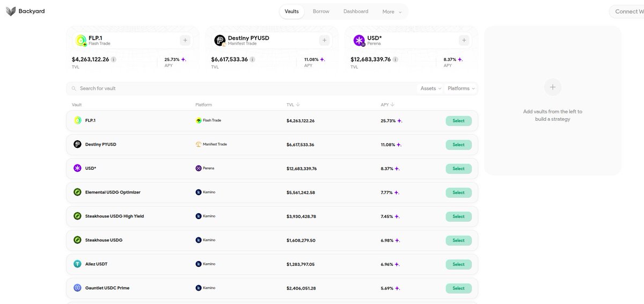
Task: Switch to the Vaults tab
Action: pos(292,11)
